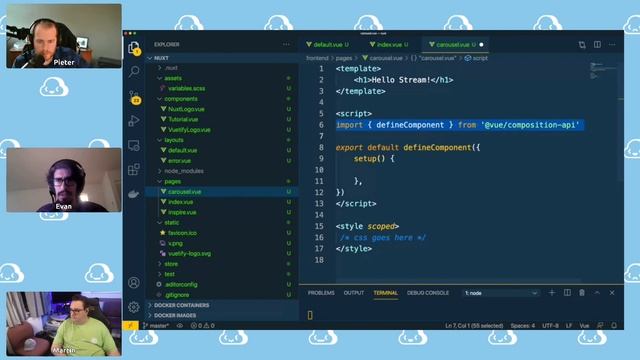Open Tutorial.vue in the explorer
Viewport: 640px width, 360px height.
click(x=183, y=119)
